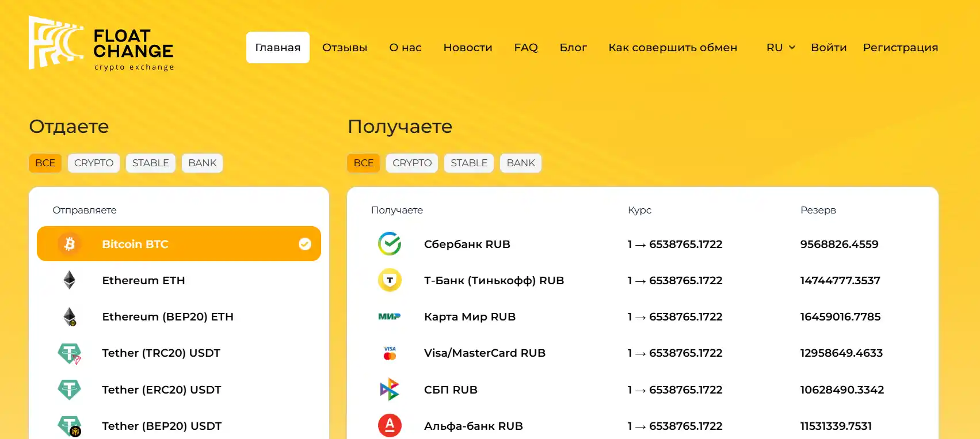This screenshot has width=980, height=439.
Task: Click the Курс column header
Action: click(x=639, y=210)
